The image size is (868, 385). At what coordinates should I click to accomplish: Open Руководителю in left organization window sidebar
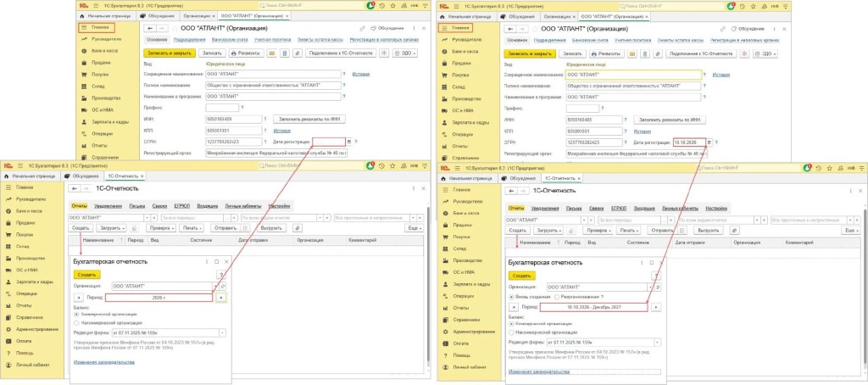(106, 39)
